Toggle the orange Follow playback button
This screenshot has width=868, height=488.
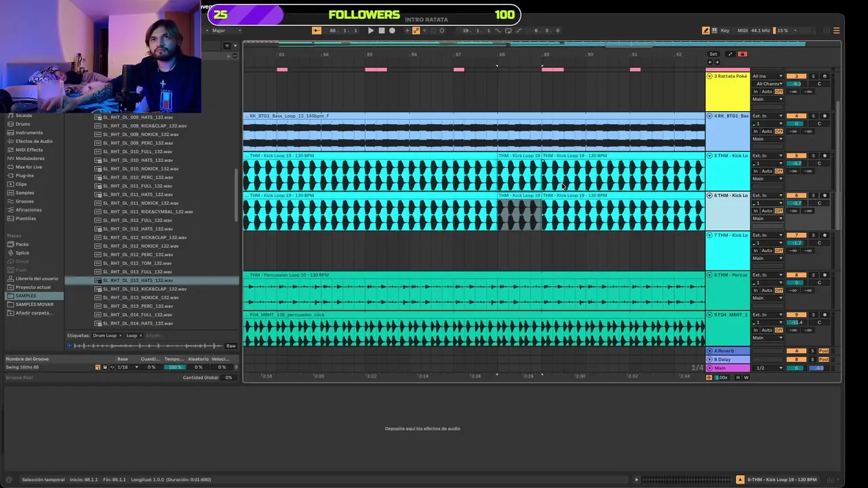point(317,30)
